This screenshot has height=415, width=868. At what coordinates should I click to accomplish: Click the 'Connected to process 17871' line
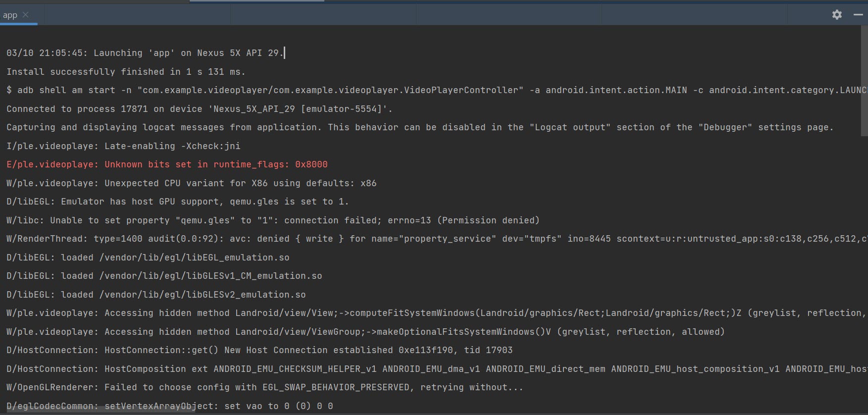click(x=199, y=109)
